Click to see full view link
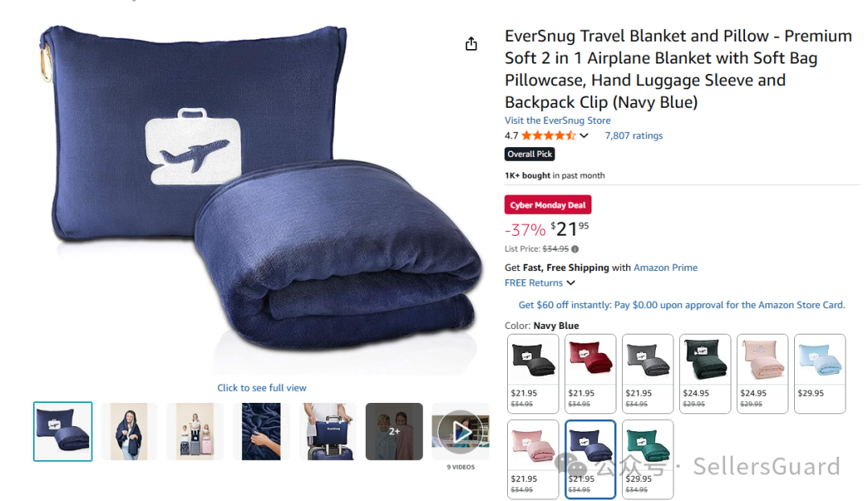The height and width of the screenshot is (501, 868). coord(262,388)
